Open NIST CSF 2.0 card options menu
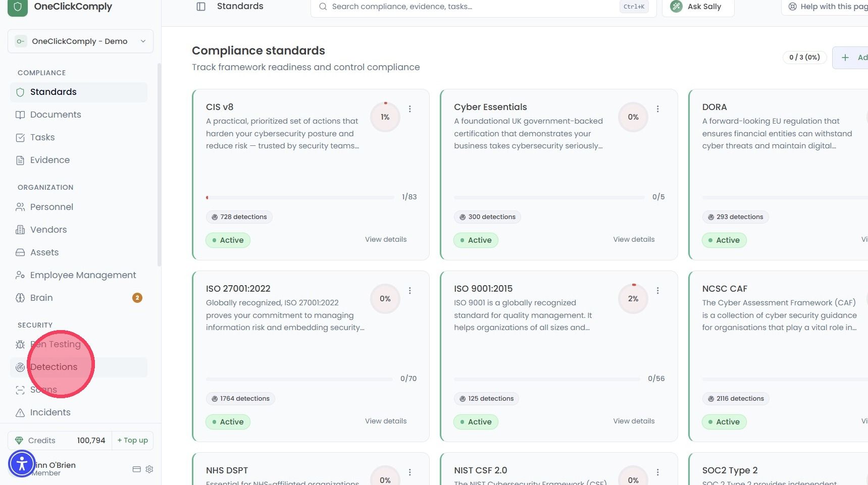This screenshot has height=485, width=868. [658, 472]
